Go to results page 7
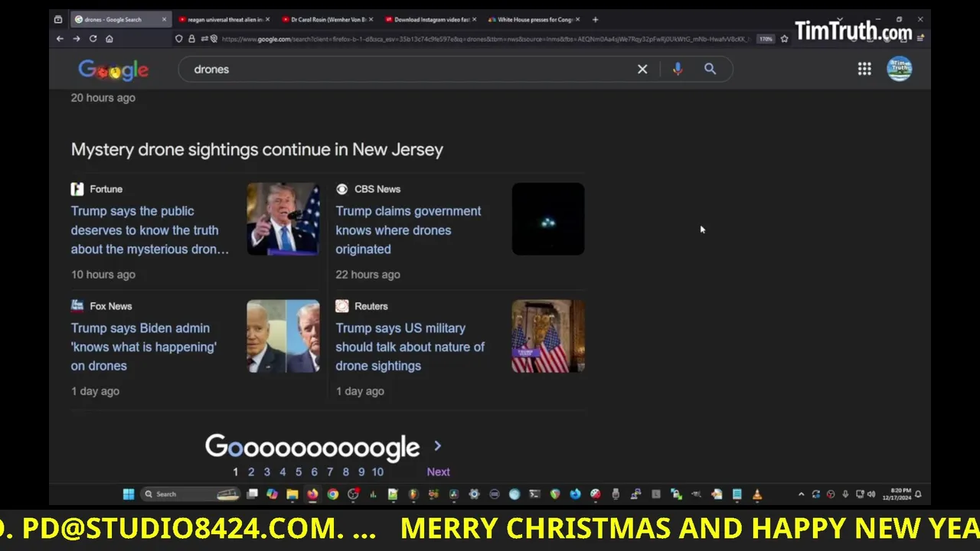The width and height of the screenshot is (980, 551). tap(329, 471)
